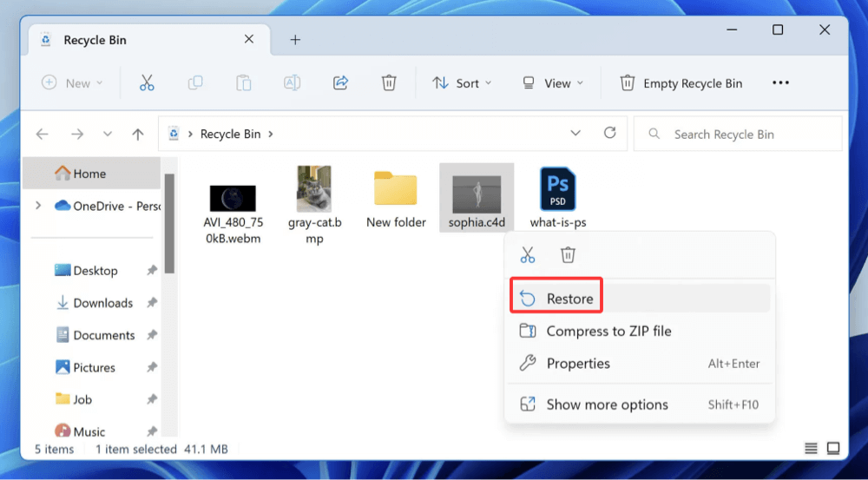The height and width of the screenshot is (480, 868).
Task: Go up one folder level
Action: [x=138, y=134]
